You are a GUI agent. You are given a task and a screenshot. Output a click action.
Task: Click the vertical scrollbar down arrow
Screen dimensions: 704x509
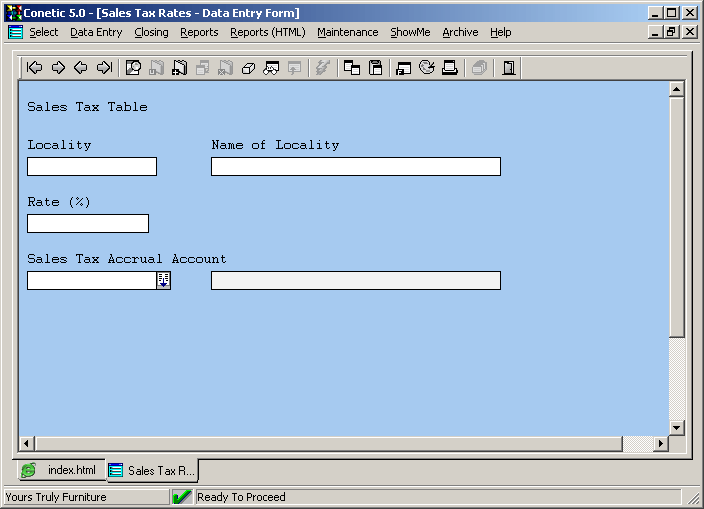click(676, 427)
